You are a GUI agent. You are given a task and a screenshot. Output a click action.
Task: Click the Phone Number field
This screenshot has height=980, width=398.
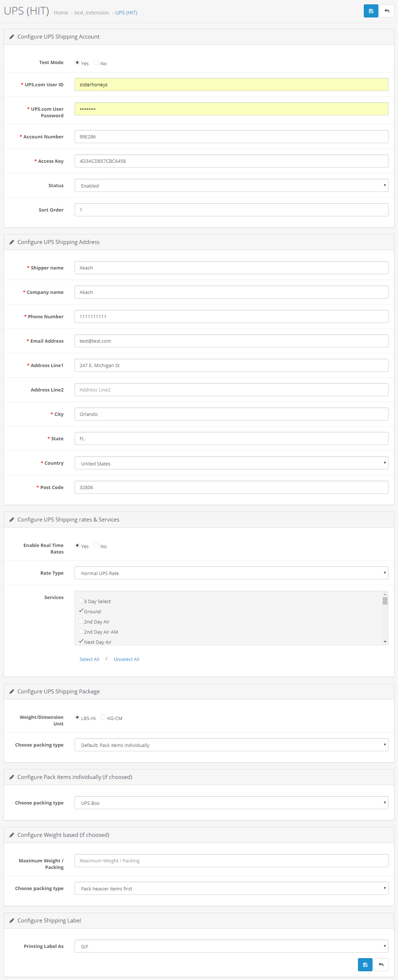click(x=231, y=316)
